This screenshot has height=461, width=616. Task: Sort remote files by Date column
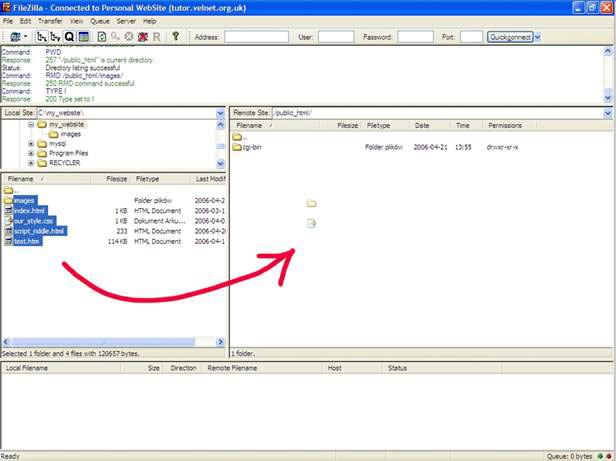pyautogui.click(x=428, y=126)
